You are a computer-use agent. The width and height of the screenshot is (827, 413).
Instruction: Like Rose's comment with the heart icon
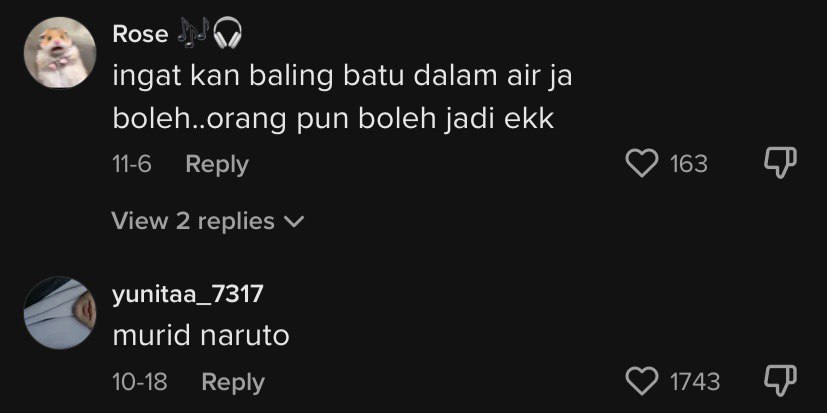pyautogui.click(x=642, y=164)
